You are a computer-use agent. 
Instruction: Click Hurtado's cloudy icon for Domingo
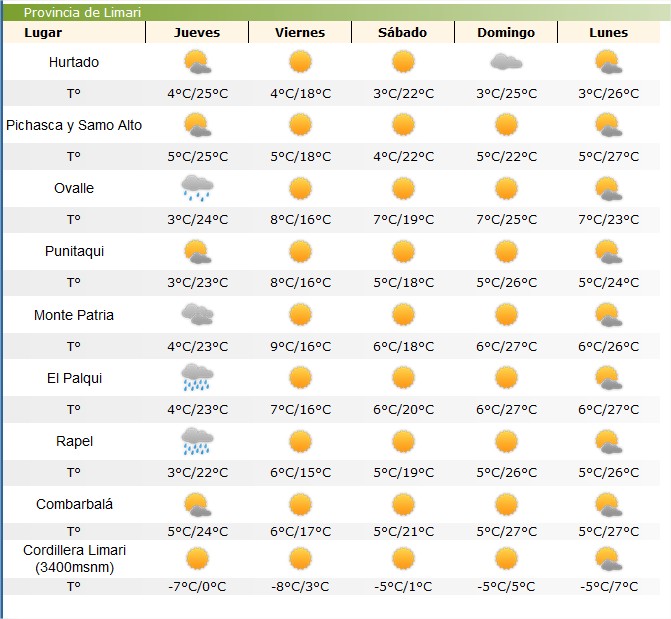(x=506, y=62)
